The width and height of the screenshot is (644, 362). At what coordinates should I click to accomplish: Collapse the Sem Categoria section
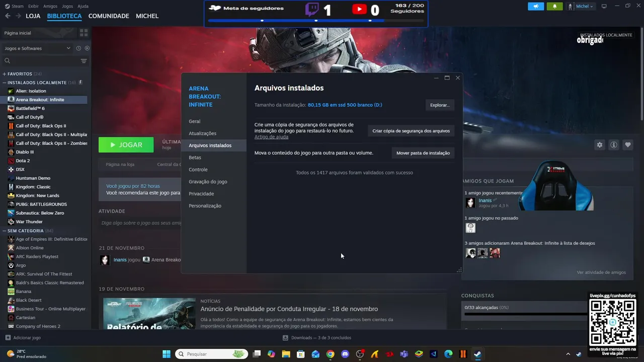(5, 231)
